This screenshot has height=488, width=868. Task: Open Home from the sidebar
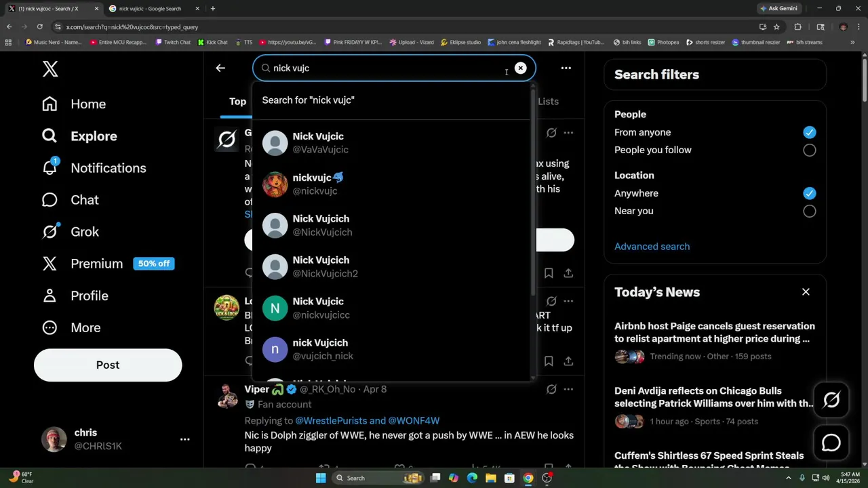click(74, 104)
